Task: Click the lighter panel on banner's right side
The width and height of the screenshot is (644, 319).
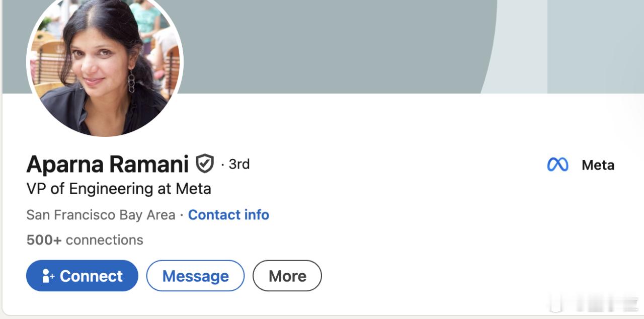Action: pos(596,46)
